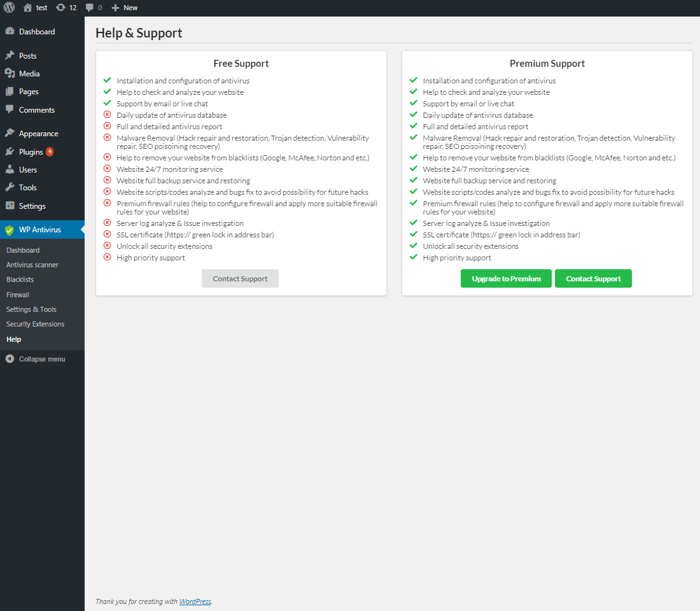Open the WordPress link in the footer
The image size is (700, 611).
pyautogui.click(x=195, y=601)
